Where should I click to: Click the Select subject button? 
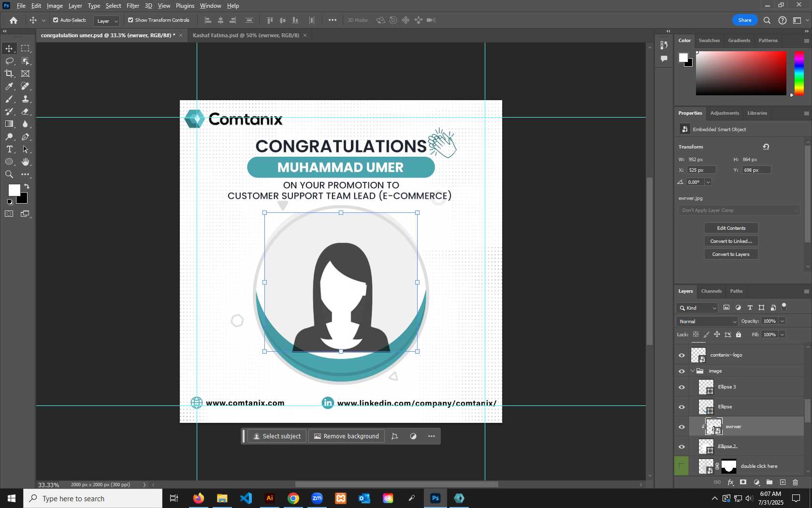(277, 436)
